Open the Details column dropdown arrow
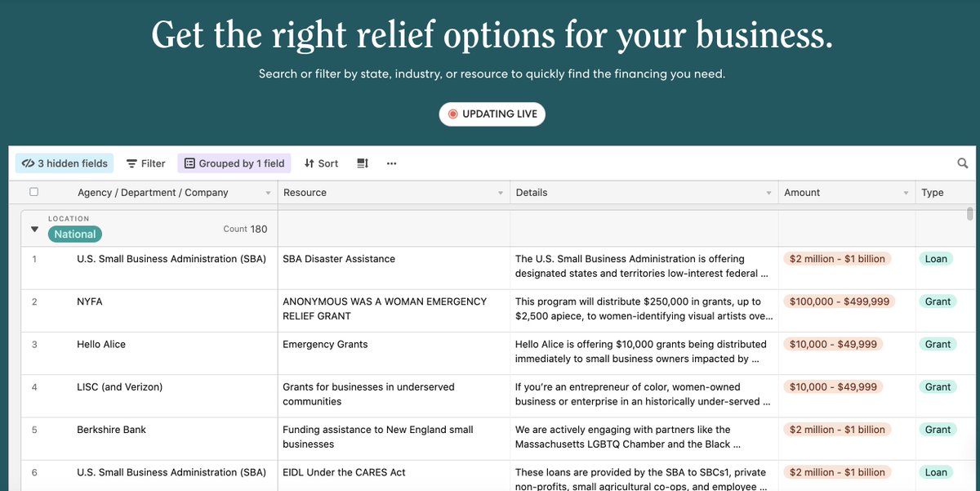This screenshot has height=491, width=980. (768, 194)
